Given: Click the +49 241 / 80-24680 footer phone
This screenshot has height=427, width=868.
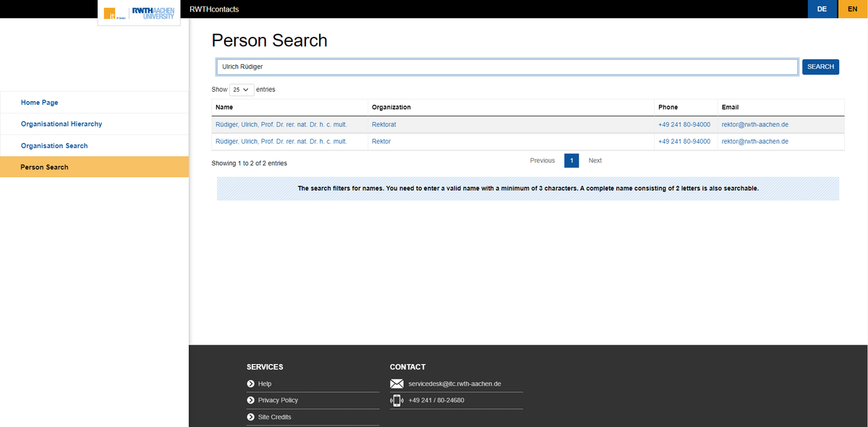Looking at the screenshot, I should click(436, 400).
